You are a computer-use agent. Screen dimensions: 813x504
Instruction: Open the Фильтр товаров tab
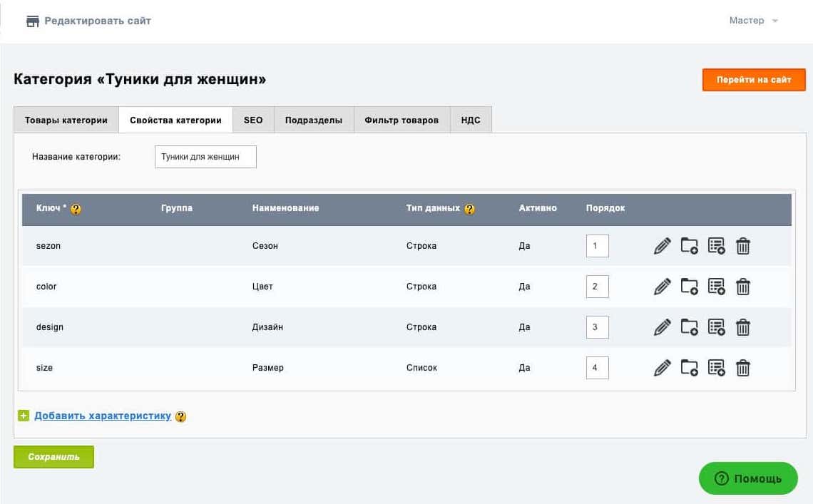click(402, 120)
